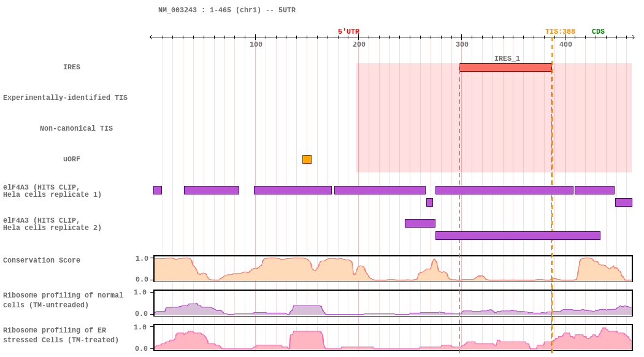Select the ER stressed ribosome profiling label
This screenshot has height=357, width=644.
[x=61, y=336]
